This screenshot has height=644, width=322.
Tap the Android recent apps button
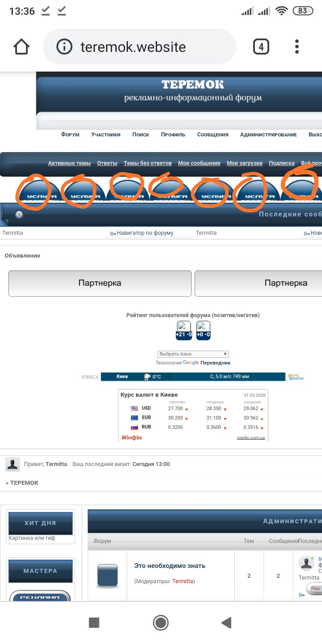(x=94, y=623)
